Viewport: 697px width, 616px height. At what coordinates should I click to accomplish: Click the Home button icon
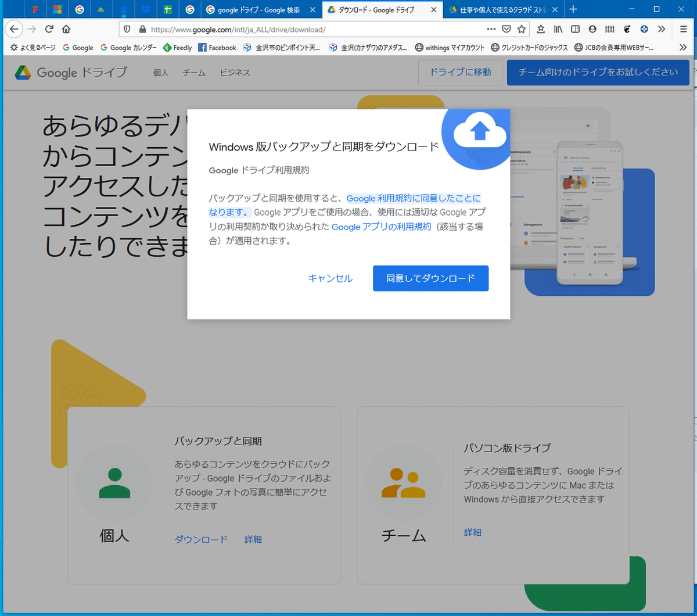[67, 28]
